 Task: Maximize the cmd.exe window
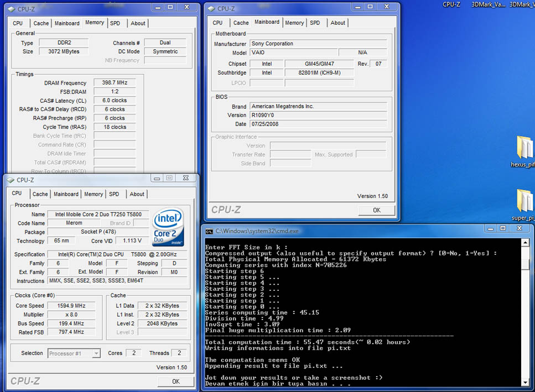503,228
